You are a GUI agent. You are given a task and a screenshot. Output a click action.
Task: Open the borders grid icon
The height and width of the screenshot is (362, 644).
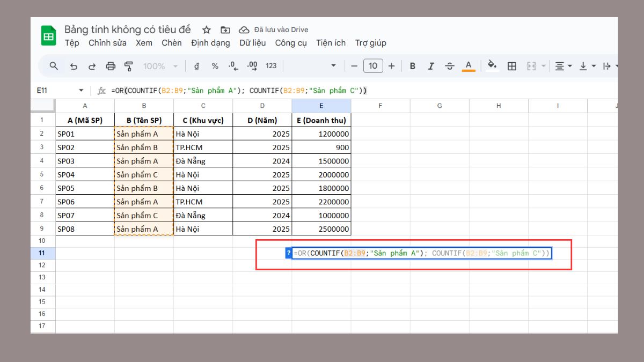point(512,66)
